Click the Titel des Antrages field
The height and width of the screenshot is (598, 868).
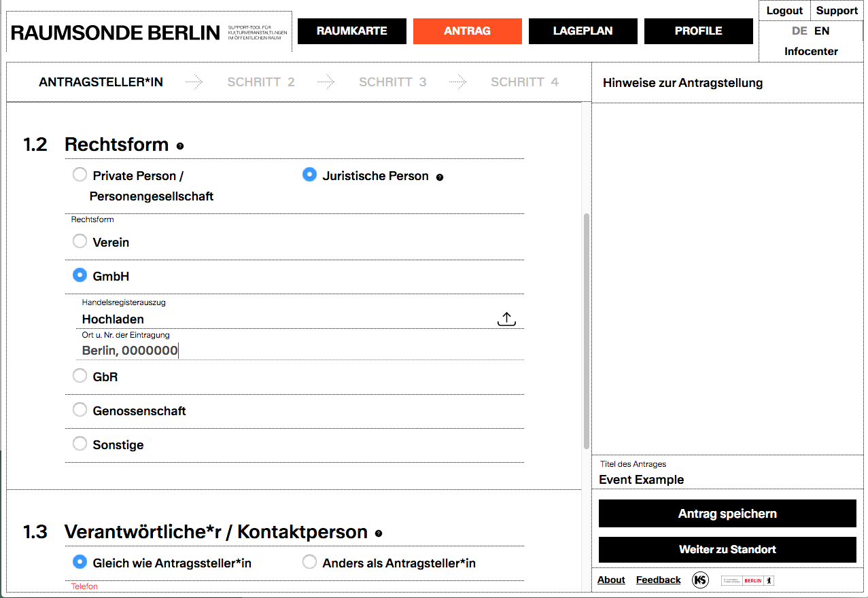click(x=727, y=479)
